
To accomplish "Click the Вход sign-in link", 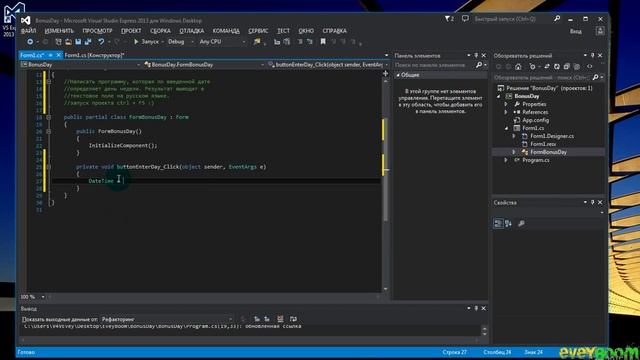I will click(576, 31).
